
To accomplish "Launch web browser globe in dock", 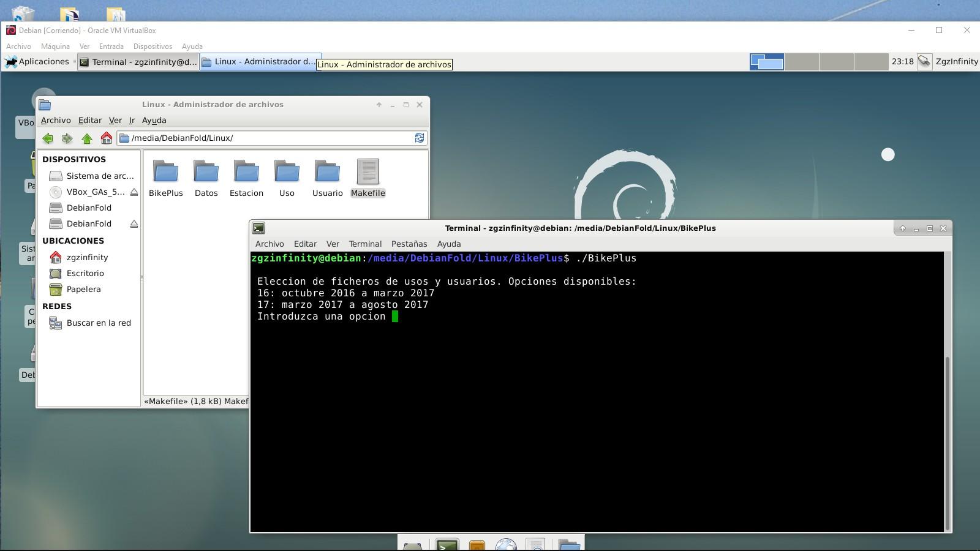I will tap(507, 544).
